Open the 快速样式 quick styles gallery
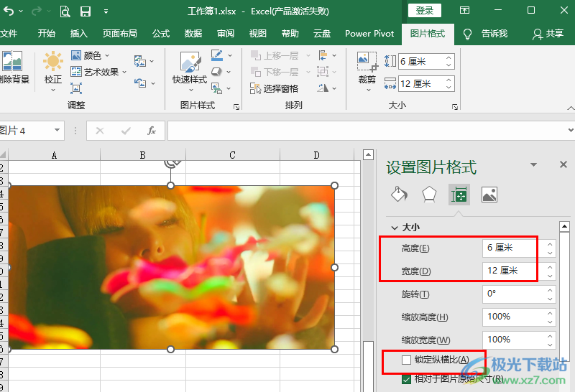Viewport: 575px width, 392px height. pos(190,70)
